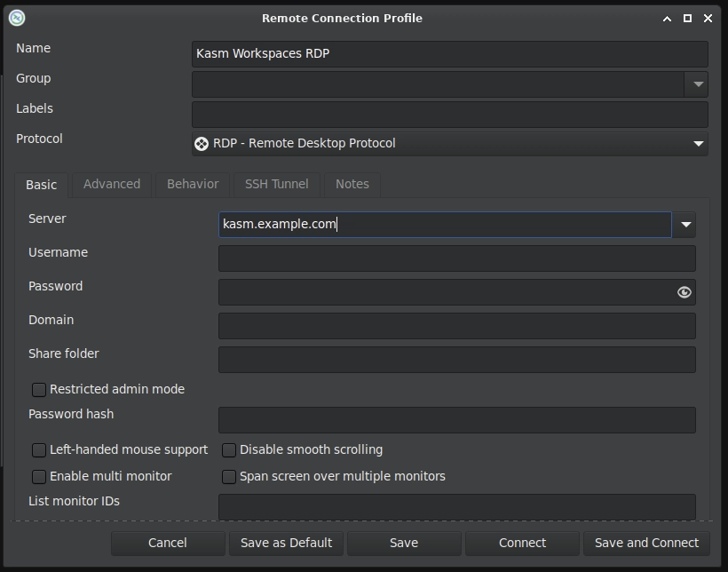This screenshot has width=728, height=572.
Task: Switch to the Advanced tab
Action: pos(112,185)
